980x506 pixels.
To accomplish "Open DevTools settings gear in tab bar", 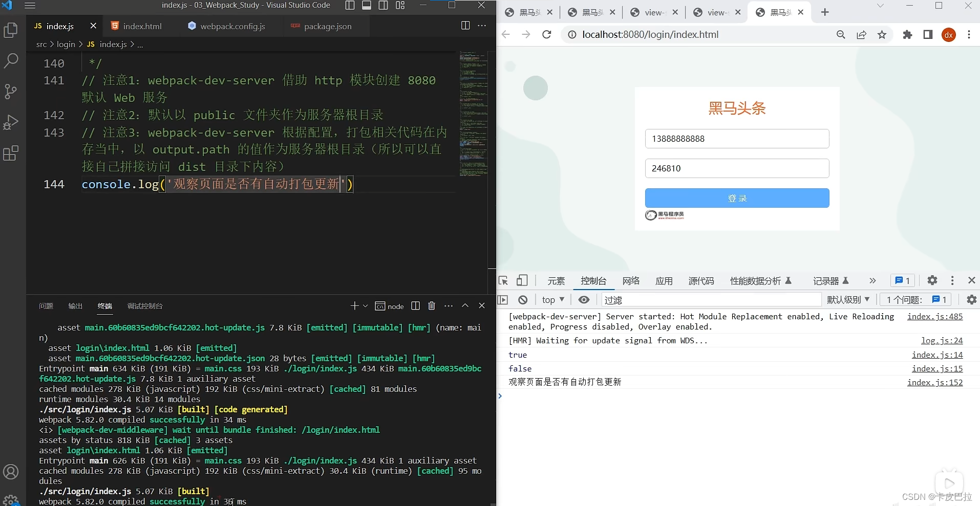I will point(932,280).
